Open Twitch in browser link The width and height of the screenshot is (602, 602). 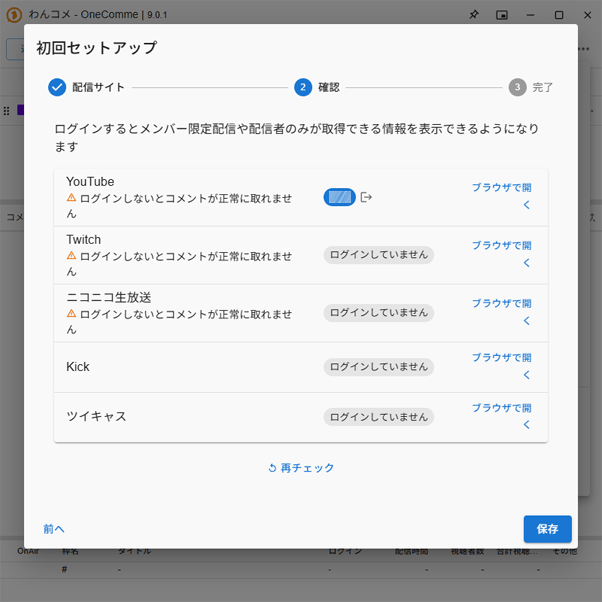pyautogui.click(x=501, y=254)
